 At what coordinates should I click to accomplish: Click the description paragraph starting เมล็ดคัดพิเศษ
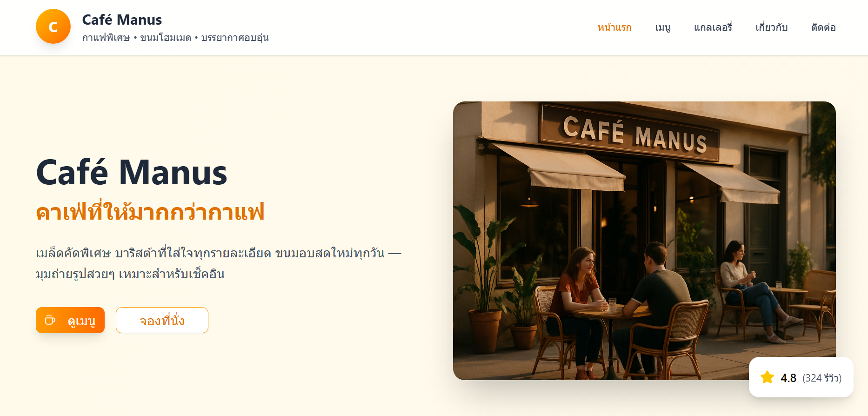coord(219,263)
